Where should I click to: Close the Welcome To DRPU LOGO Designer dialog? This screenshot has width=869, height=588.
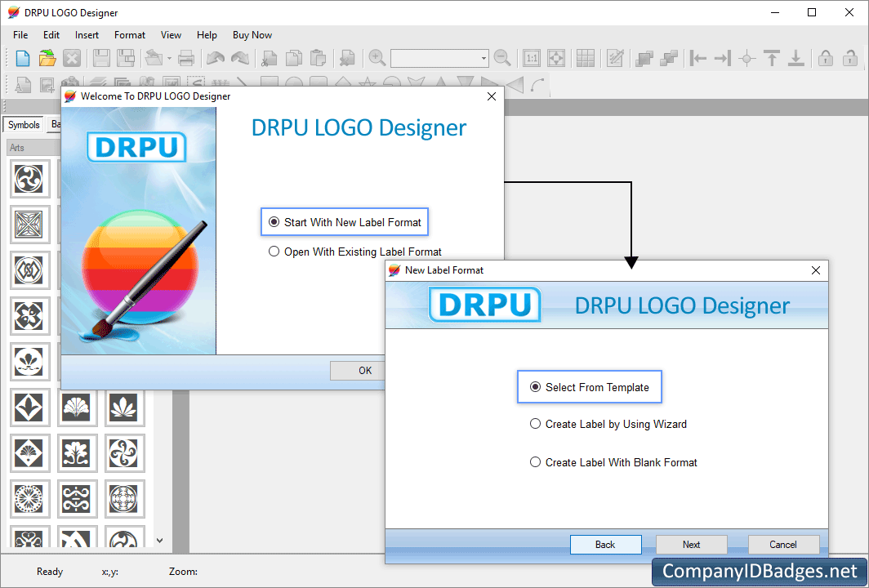(491, 96)
